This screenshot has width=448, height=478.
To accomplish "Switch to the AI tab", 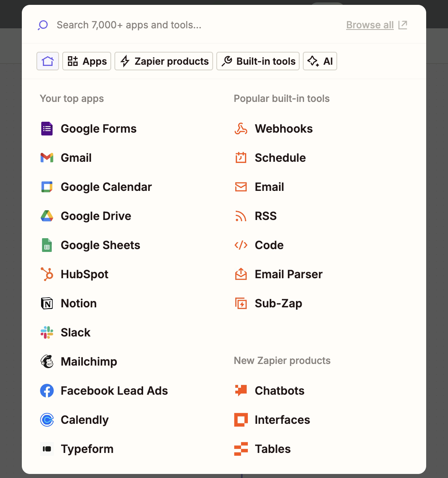I will pyautogui.click(x=320, y=61).
